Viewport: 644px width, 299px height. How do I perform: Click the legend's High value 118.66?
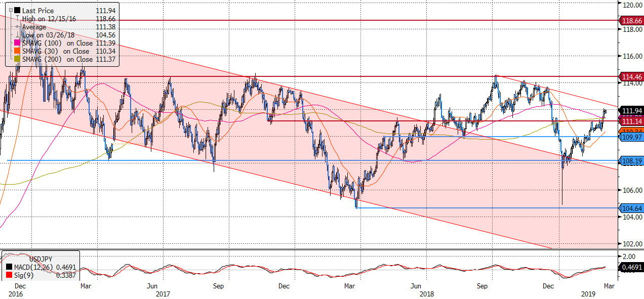pos(105,19)
